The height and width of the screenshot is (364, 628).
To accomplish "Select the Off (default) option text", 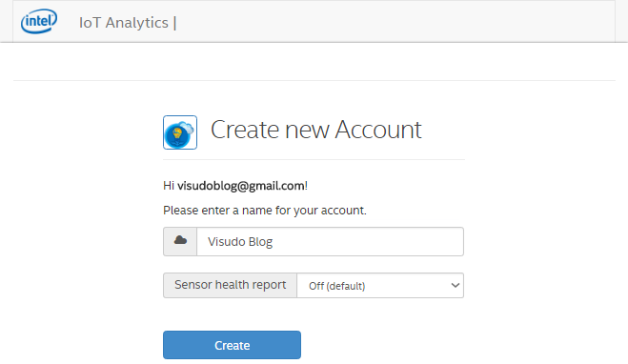I will point(336,286).
